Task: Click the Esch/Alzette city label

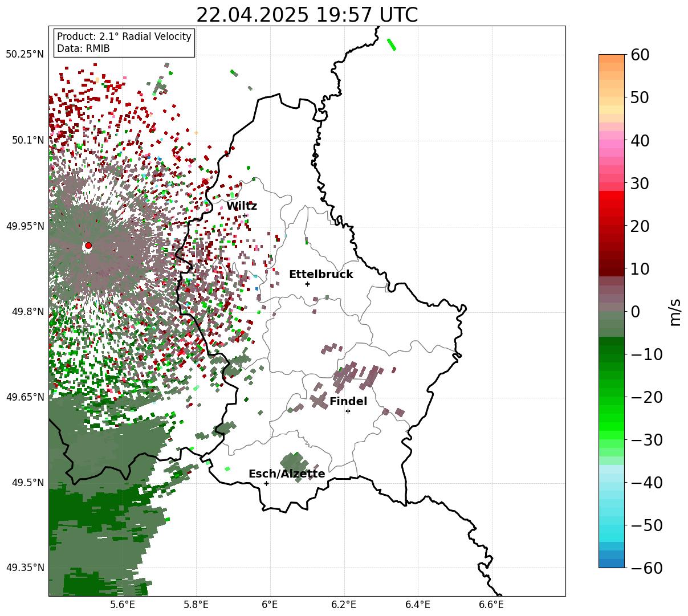Action: tap(287, 474)
